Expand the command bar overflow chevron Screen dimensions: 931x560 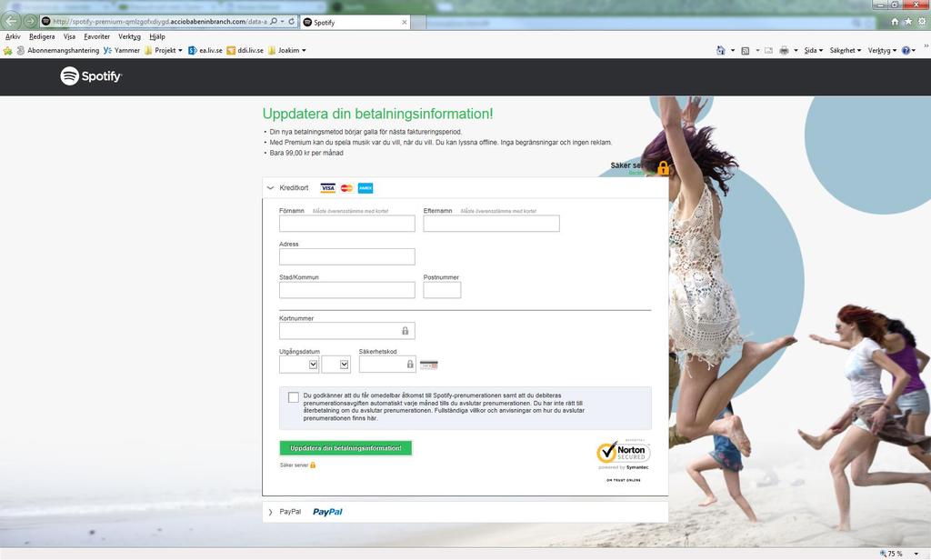(x=926, y=45)
